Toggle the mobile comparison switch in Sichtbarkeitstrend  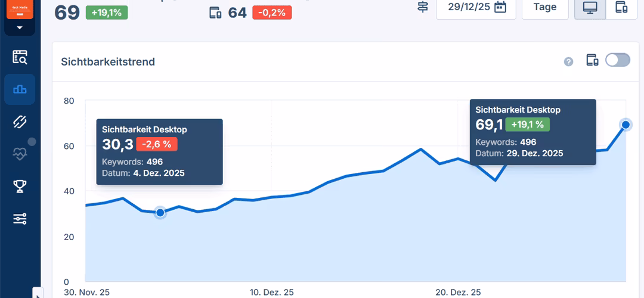click(617, 60)
